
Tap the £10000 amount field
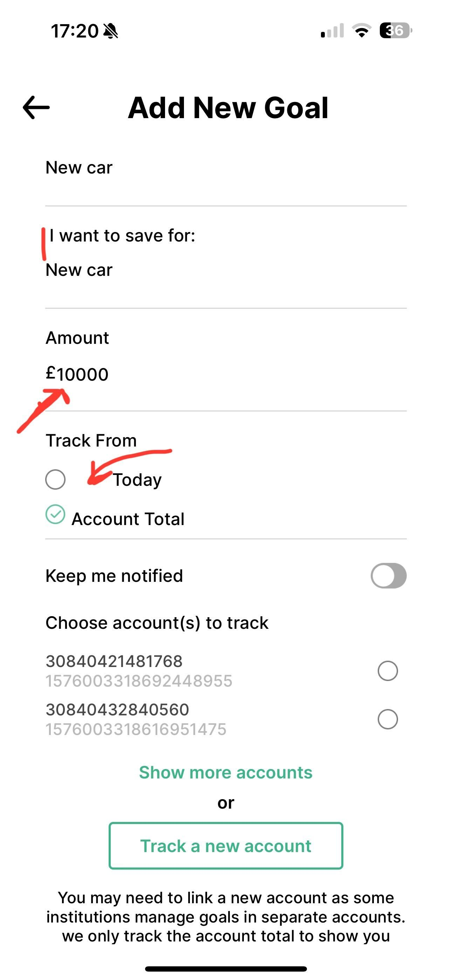coord(225,374)
